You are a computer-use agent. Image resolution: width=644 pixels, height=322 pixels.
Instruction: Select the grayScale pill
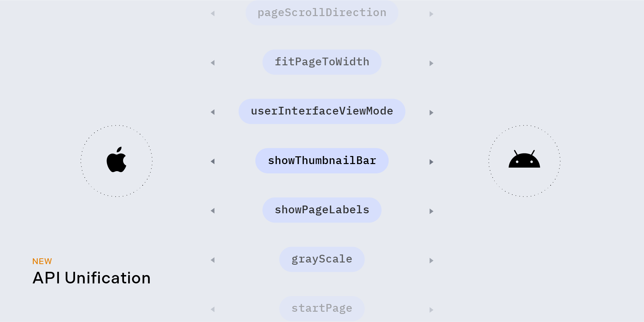(x=322, y=259)
